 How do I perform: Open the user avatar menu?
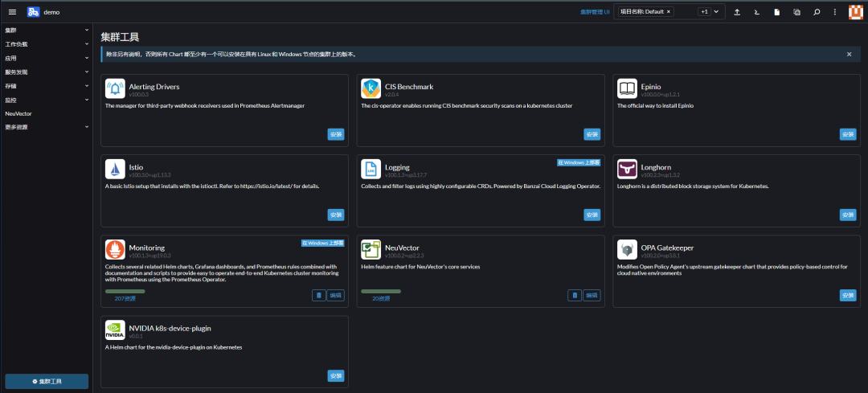(855, 11)
